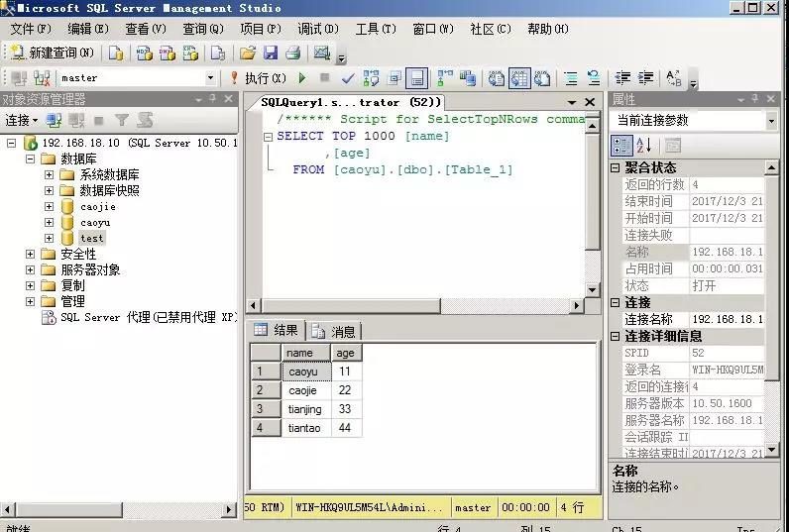The height and width of the screenshot is (532, 789).
Task: Select the caoyu cell in results grid
Action: (306, 372)
